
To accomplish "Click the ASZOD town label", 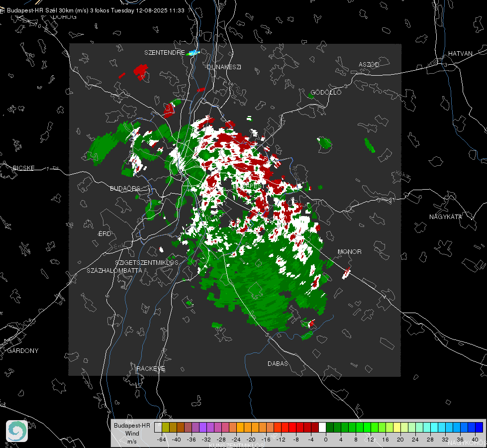I will point(369,65).
